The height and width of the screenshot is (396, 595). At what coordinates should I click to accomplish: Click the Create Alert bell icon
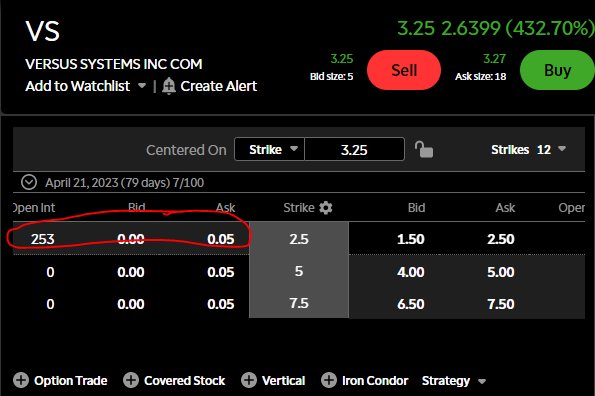[x=168, y=86]
